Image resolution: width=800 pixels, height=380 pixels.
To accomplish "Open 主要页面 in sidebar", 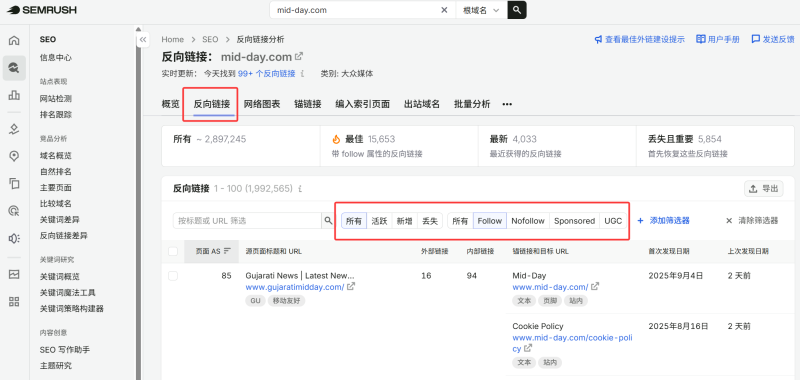I will click(56, 187).
